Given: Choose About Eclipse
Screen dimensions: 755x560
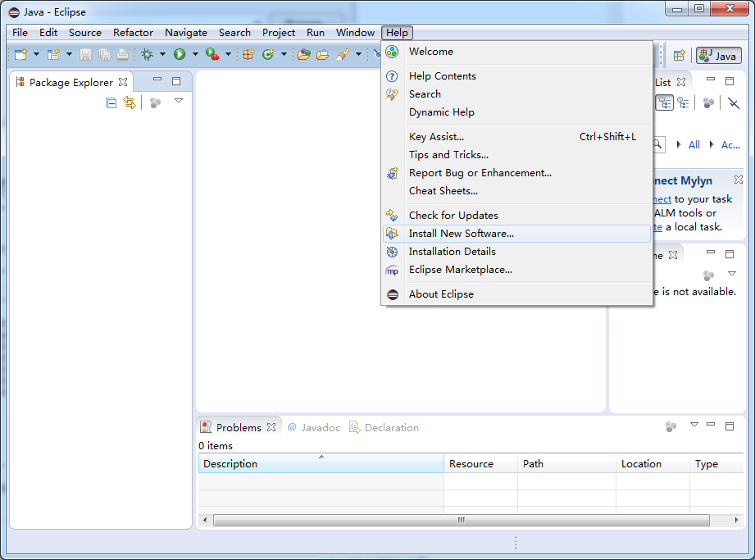Looking at the screenshot, I should pos(517,294).
